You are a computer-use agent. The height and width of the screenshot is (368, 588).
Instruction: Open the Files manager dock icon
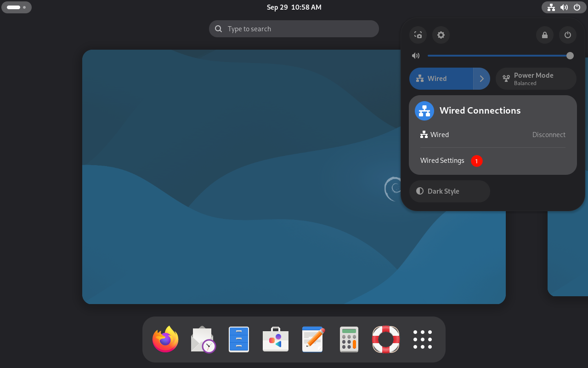[x=239, y=339]
